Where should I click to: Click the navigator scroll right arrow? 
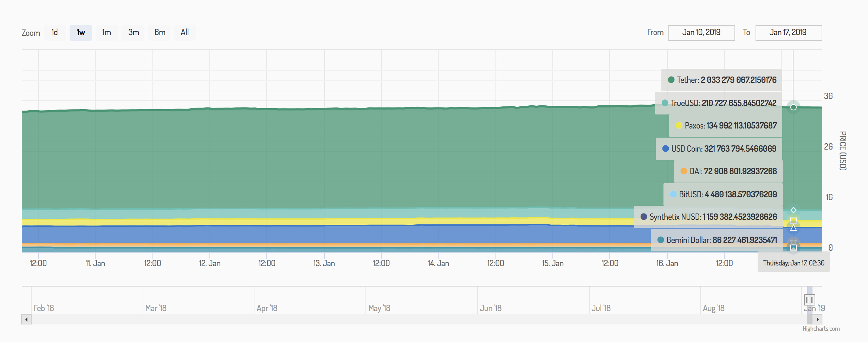tap(817, 319)
